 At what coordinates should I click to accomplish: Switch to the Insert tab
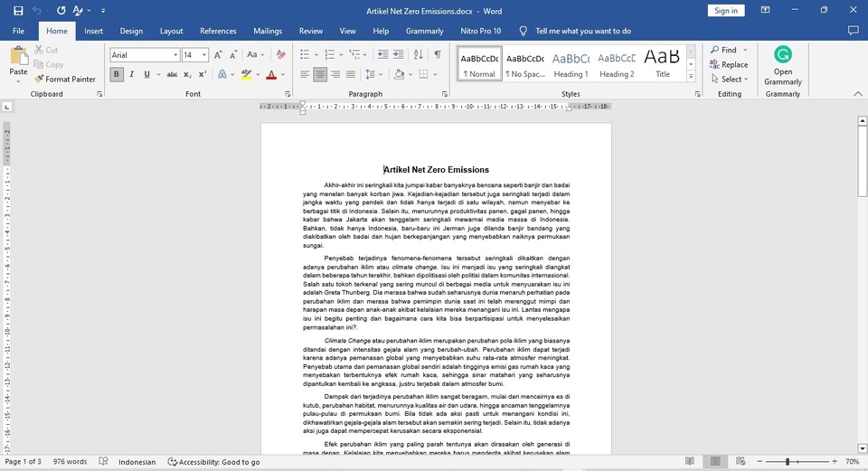click(93, 31)
